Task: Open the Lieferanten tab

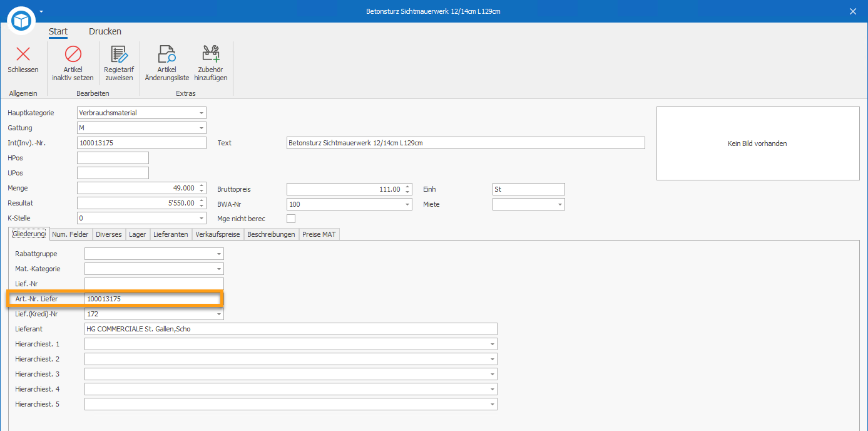Action: [171, 234]
